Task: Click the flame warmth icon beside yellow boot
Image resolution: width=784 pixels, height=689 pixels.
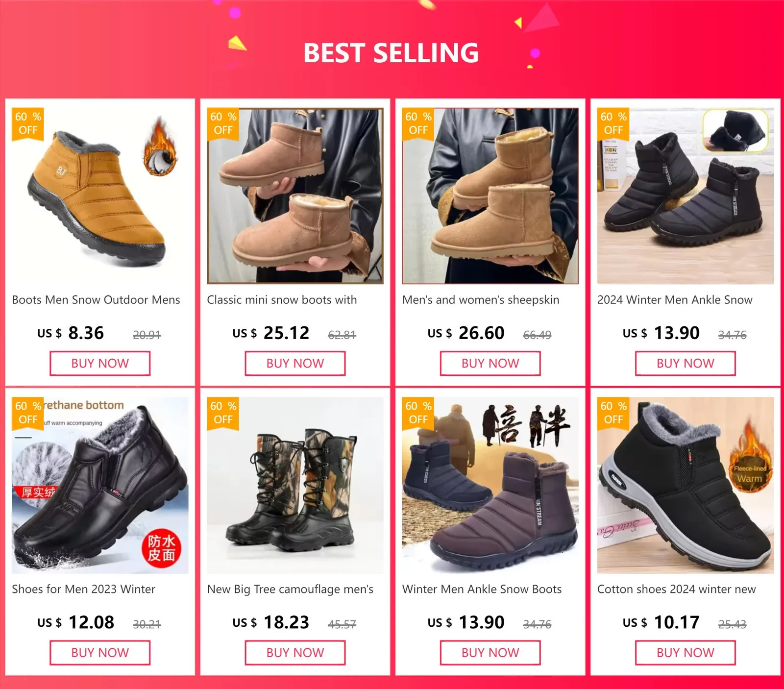Action: (x=159, y=147)
